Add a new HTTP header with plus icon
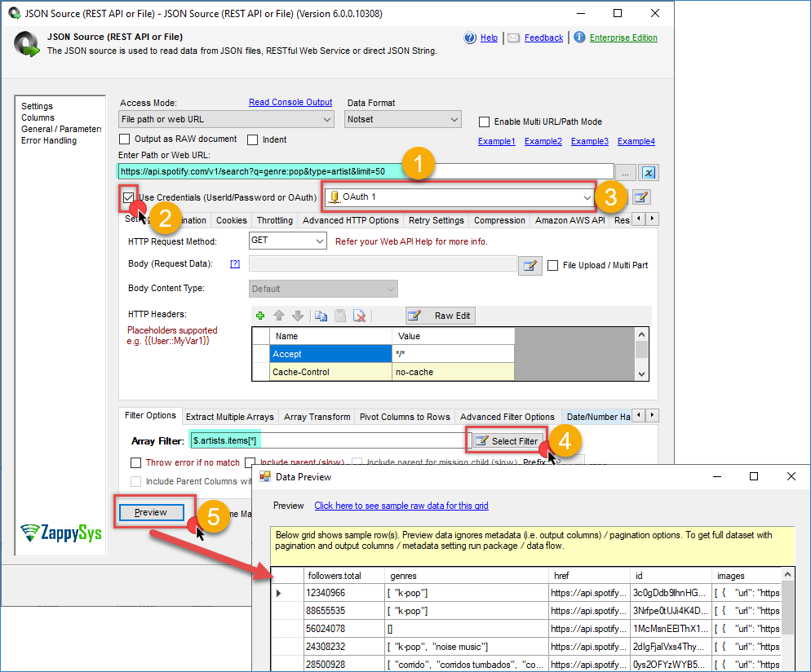 click(x=260, y=316)
